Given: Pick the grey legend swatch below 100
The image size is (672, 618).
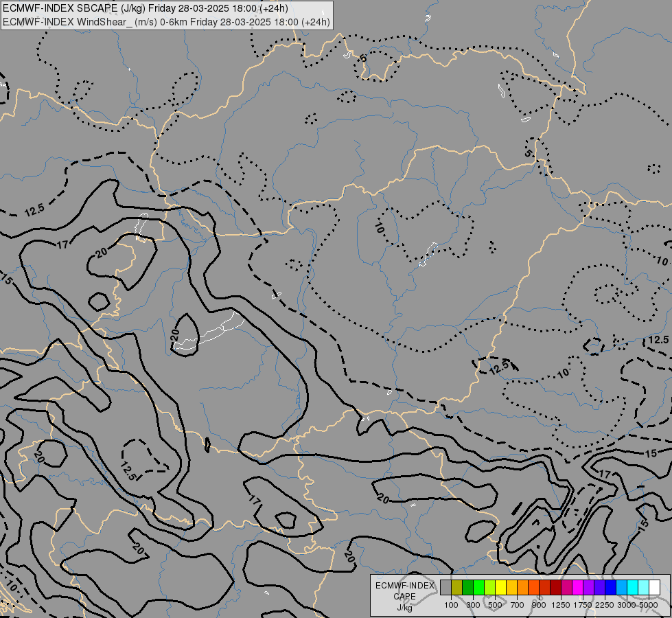Looking at the screenshot, I should [x=445, y=587].
